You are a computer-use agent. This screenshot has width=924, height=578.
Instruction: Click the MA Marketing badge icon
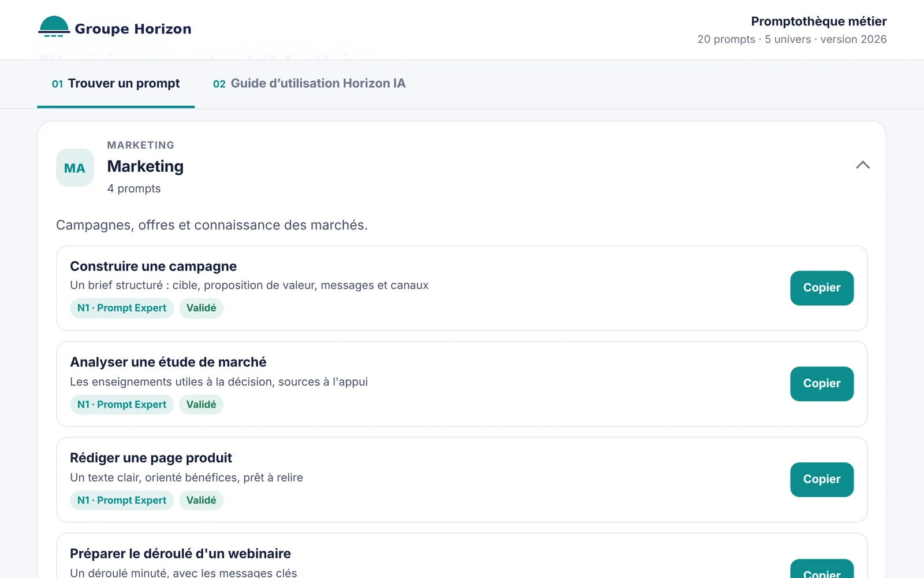pos(75,168)
